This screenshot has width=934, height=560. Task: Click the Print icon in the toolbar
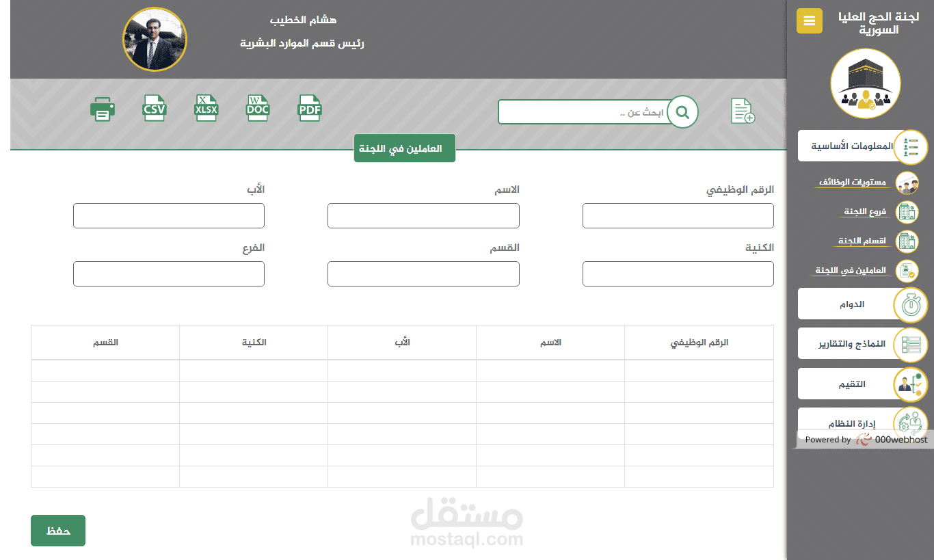click(x=103, y=108)
